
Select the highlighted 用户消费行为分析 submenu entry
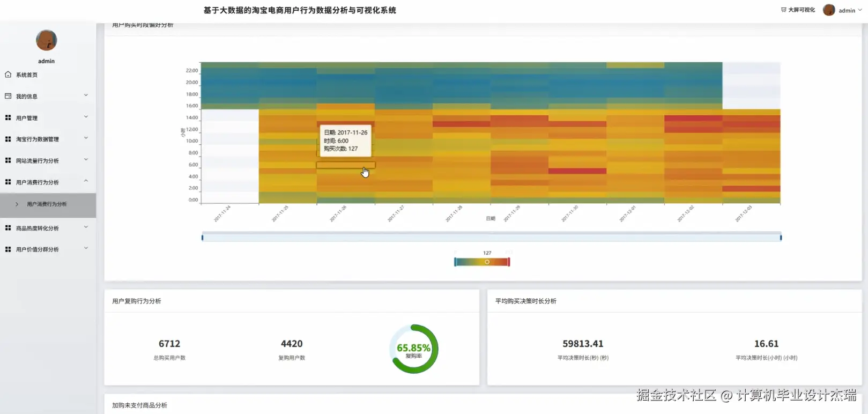(x=48, y=205)
